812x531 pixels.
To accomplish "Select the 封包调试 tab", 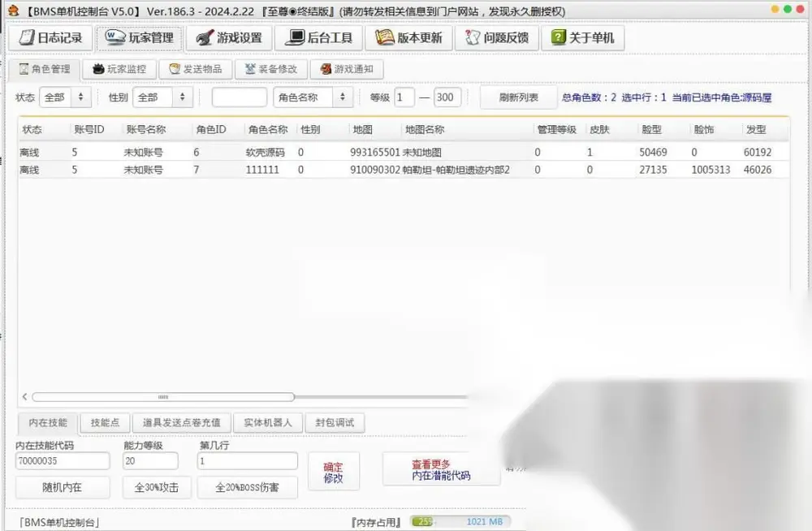I will pyautogui.click(x=335, y=423).
